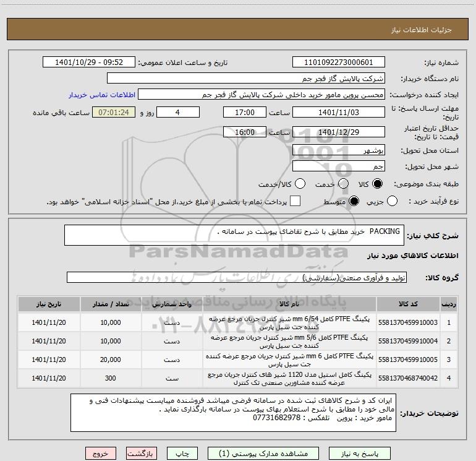Click product code 5581370459910003
476x461 pixels.
pos(408,323)
